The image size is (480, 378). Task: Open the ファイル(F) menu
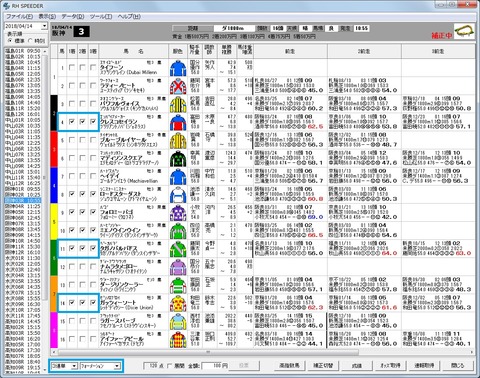19,16
